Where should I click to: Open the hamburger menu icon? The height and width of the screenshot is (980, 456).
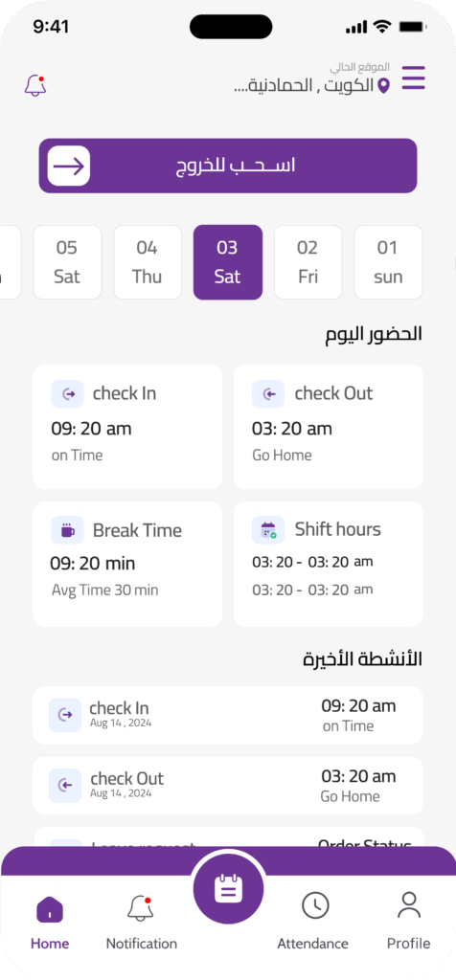pos(413,78)
